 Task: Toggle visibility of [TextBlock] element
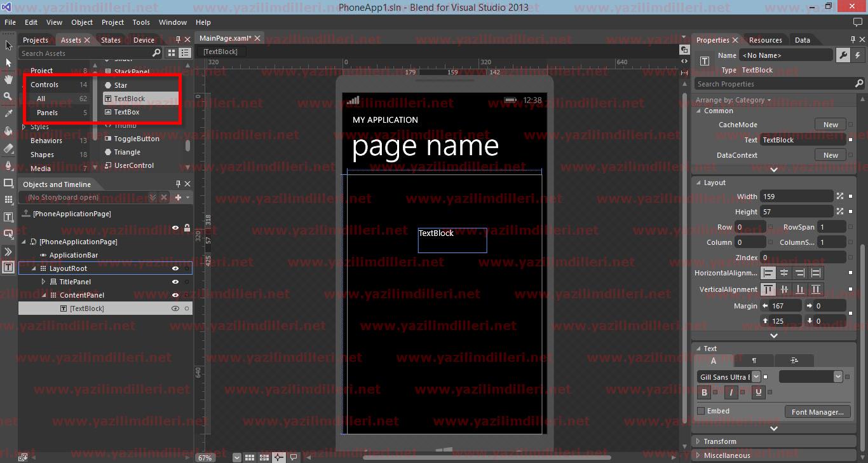(175, 308)
